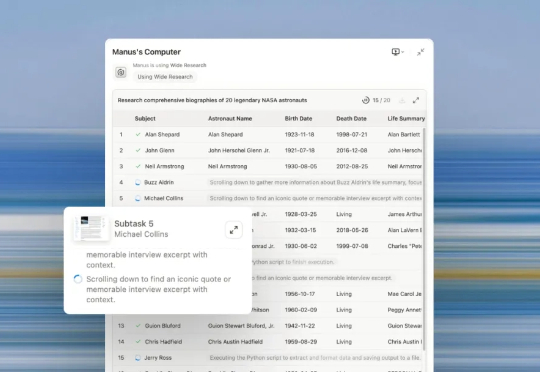Select the Guion Bluford subject cell
The height and width of the screenshot is (372, 540).
coord(163,326)
